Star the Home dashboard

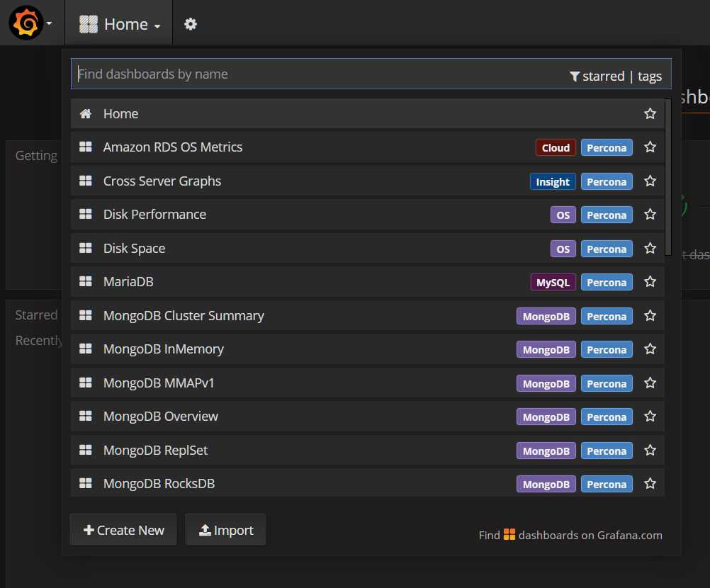[x=650, y=113]
